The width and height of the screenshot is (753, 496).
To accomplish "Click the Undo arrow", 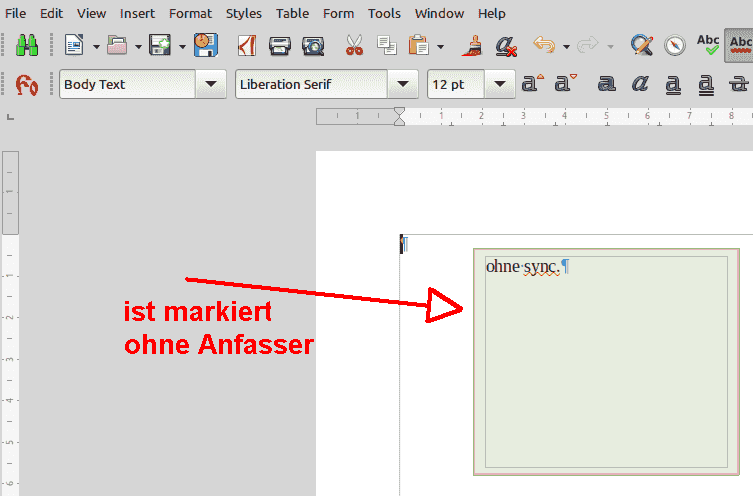I will click(x=543, y=45).
